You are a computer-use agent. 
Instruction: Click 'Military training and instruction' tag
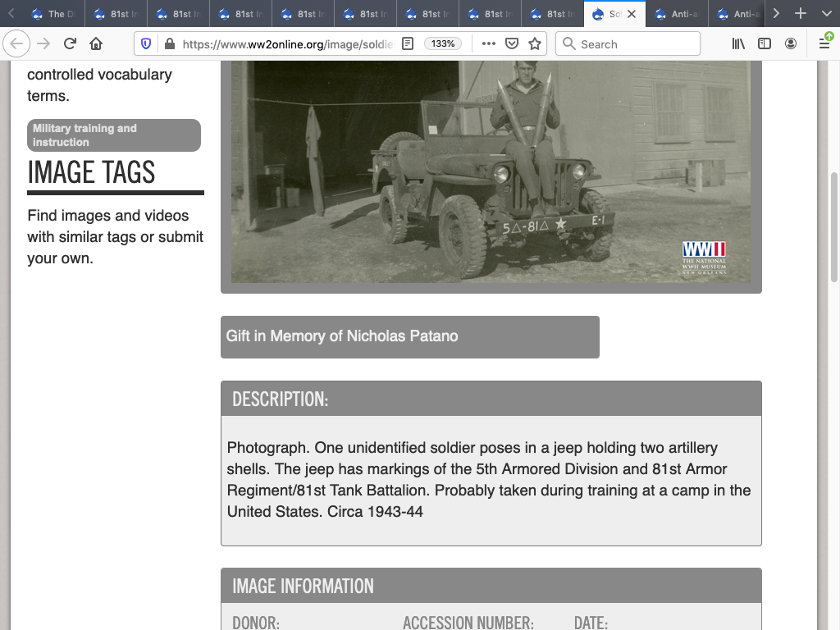pos(114,135)
